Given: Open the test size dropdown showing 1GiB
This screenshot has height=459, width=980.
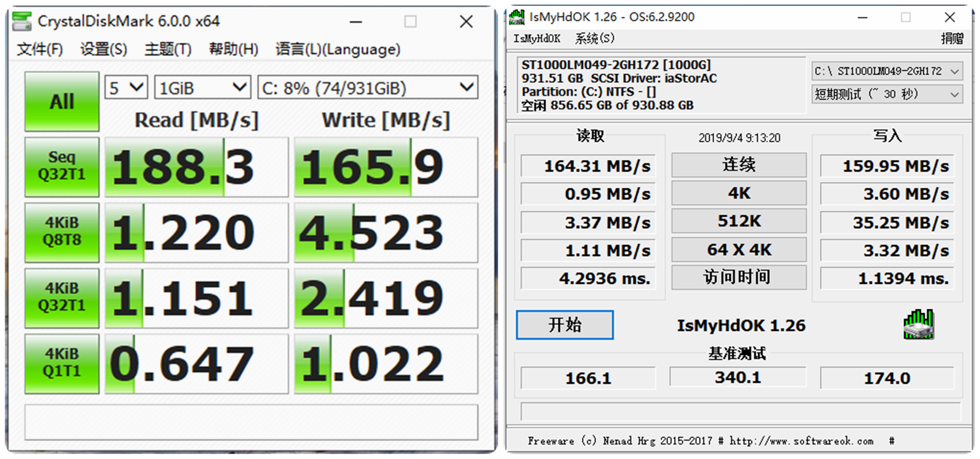Looking at the screenshot, I should tap(203, 87).
